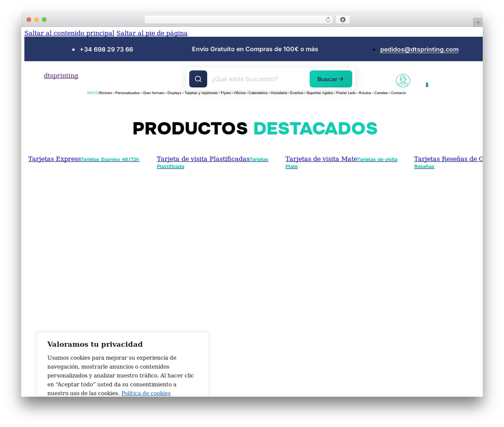Click the browser reload icon

[x=328, y=20]
